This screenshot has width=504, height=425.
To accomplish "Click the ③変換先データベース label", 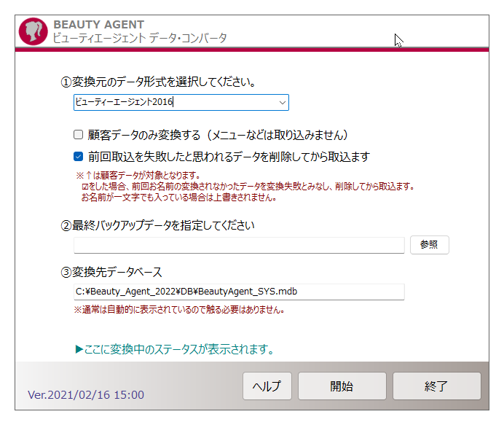I will pyautogui.click(x=111, y=272).
